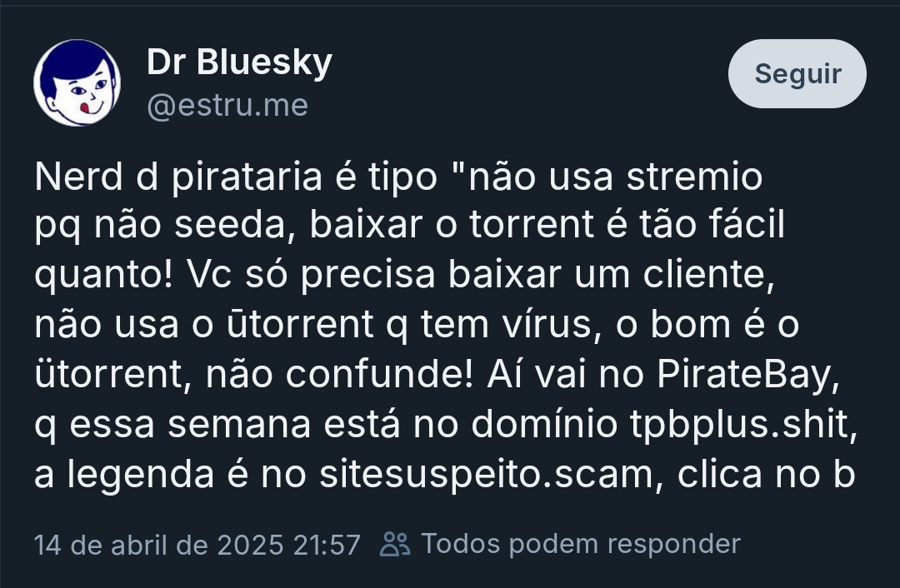Click the word PirateBay in post

(x=744, y=375)
